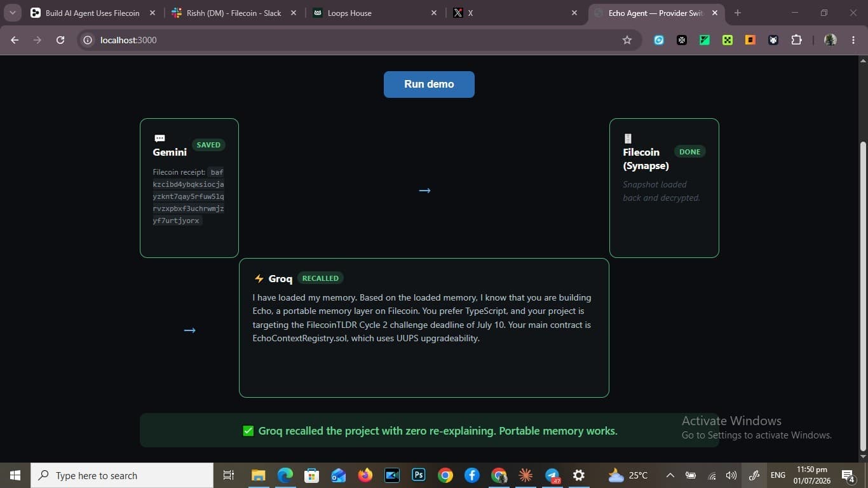
Task: Close the X tab
Action: 574,13
